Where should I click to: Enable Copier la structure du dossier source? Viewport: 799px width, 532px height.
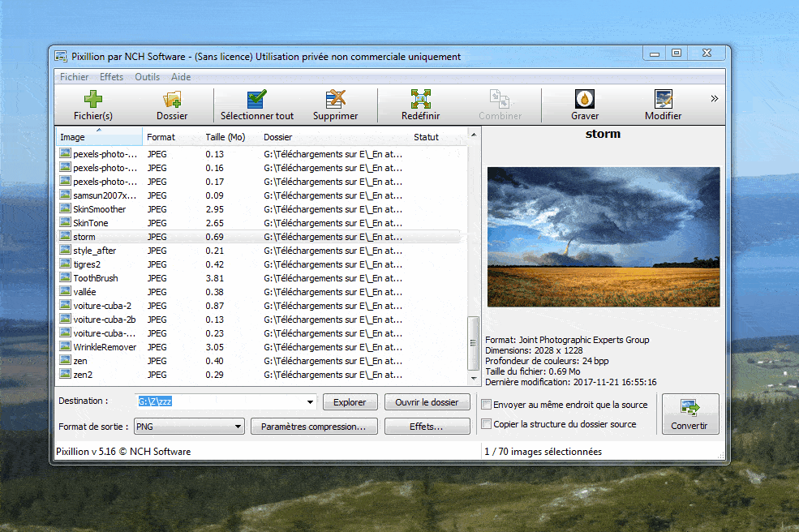point(487,424)
